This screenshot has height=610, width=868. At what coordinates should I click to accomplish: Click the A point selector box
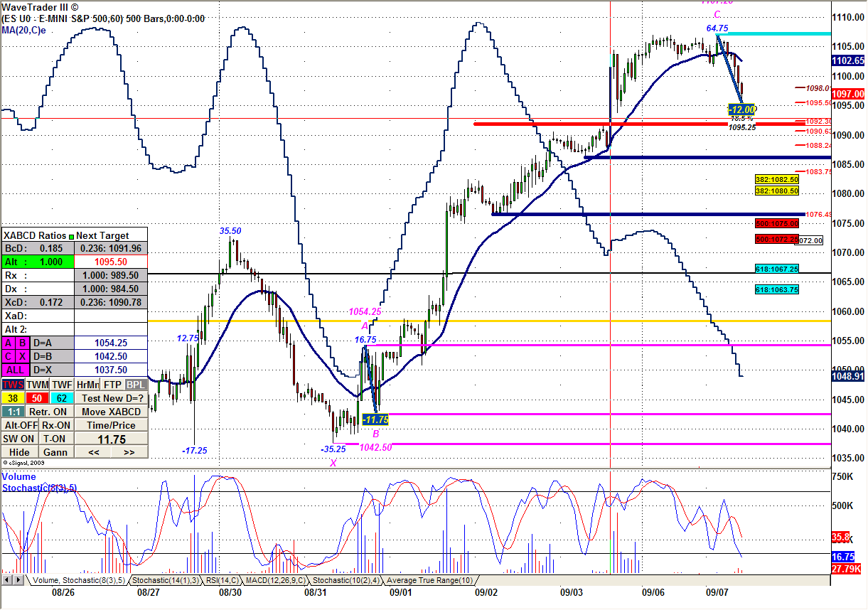point(9,343)
